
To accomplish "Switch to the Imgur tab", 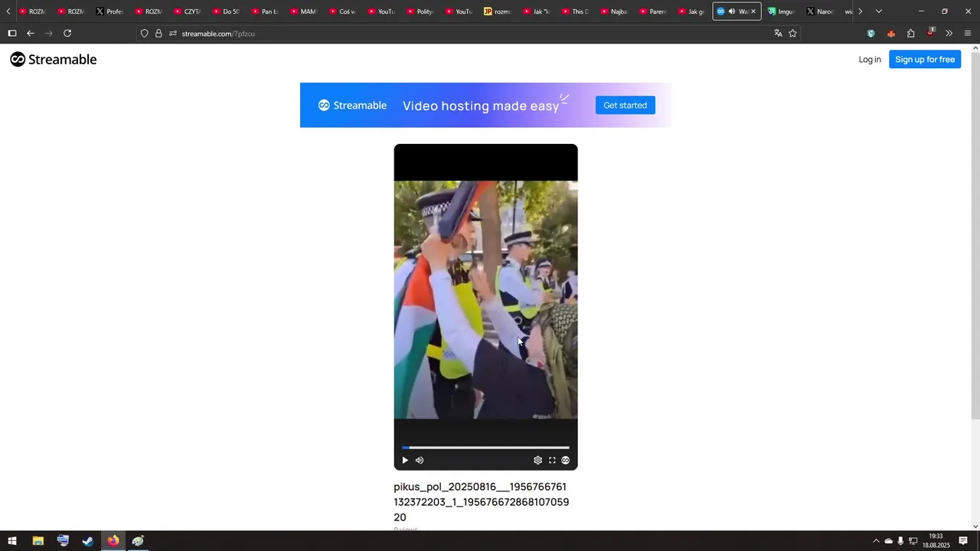I will pyautogui.click(x=782, y=11).
